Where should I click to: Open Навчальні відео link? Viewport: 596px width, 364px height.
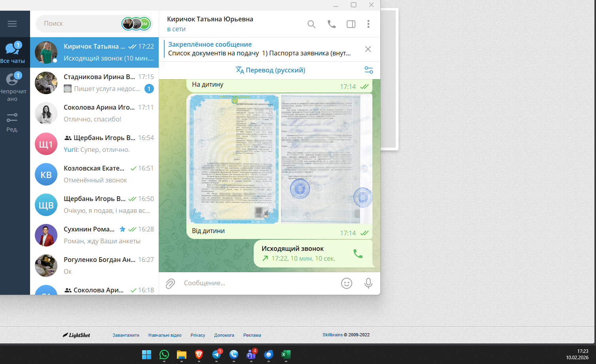coord(165,335)
